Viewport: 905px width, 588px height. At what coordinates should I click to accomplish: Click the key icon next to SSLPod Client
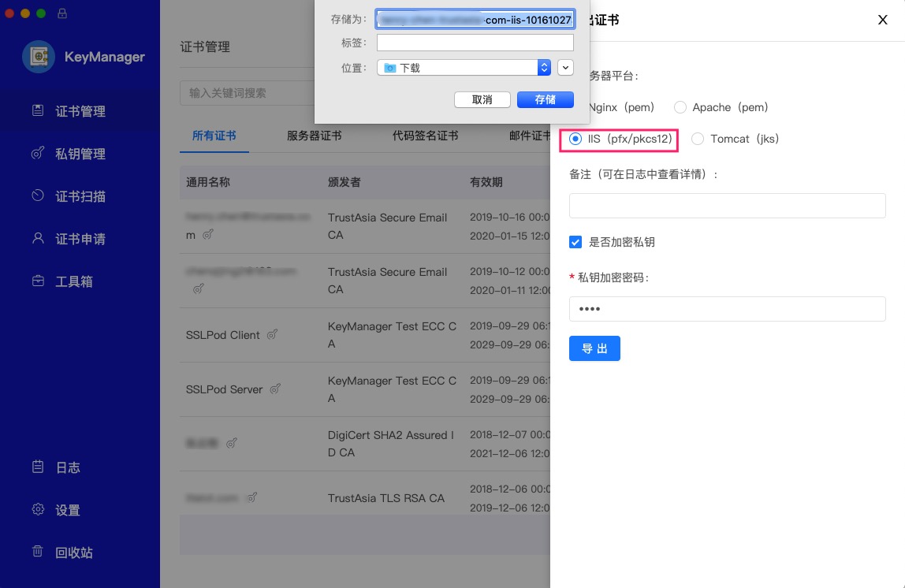tap(273, 334)
